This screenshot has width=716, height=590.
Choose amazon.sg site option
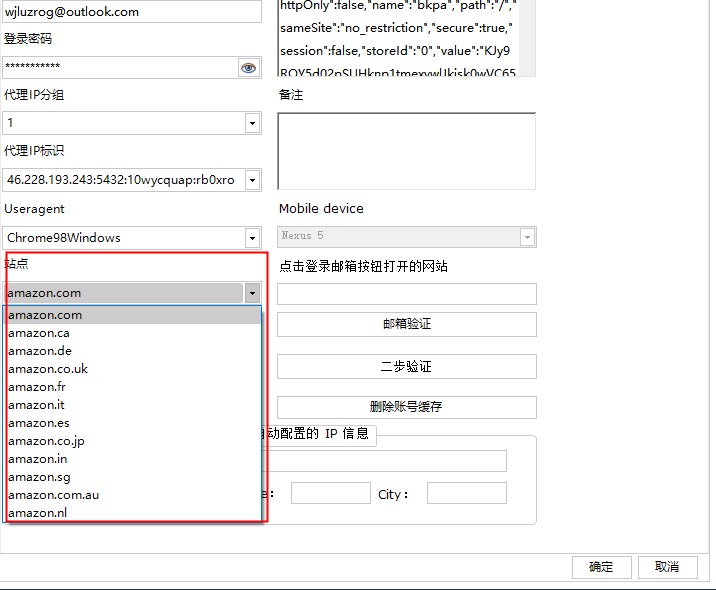[132, 477]
